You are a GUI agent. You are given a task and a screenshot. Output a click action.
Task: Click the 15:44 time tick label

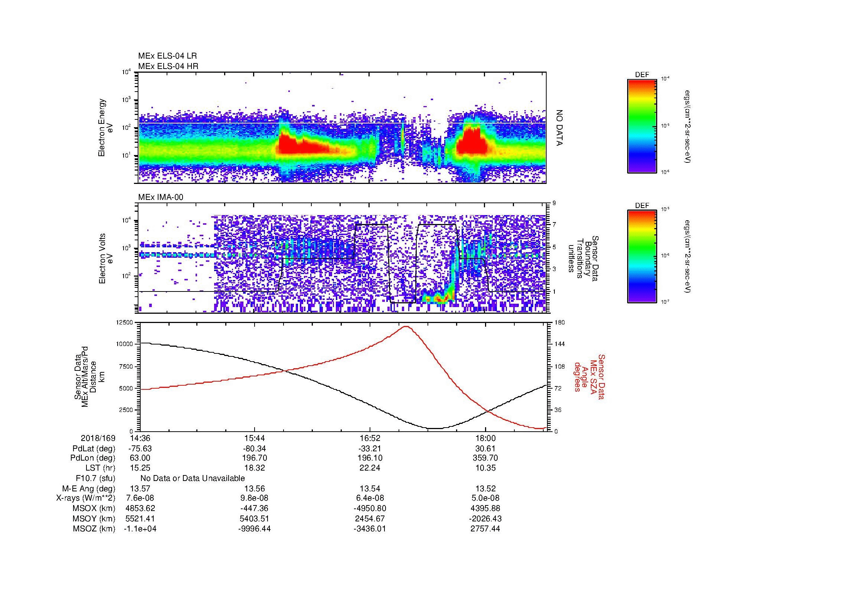click(x=255, y=438)
